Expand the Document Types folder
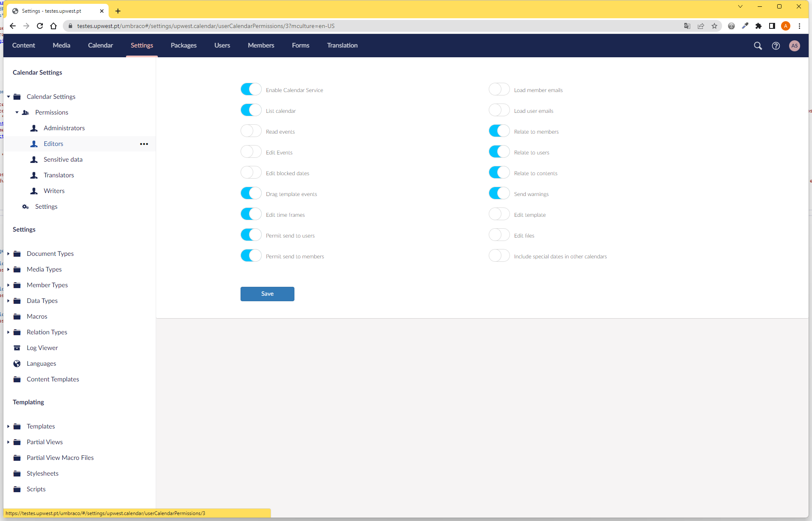Viewport: 812px width, 521px height. click(x=8, y=254)
